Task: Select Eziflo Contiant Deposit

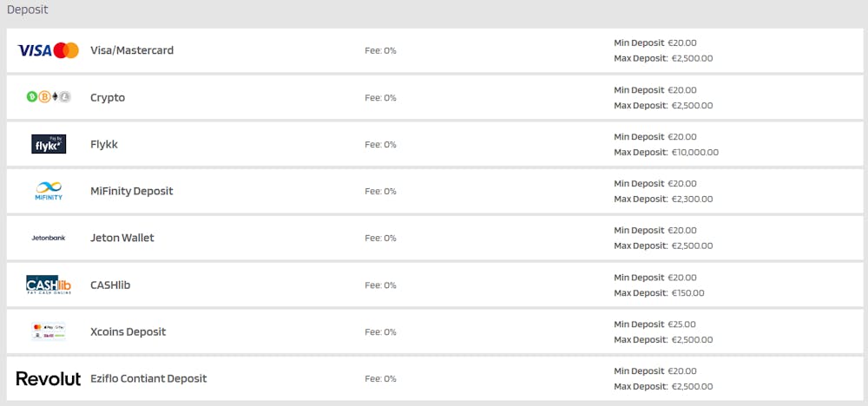Action: coord(148,378)
